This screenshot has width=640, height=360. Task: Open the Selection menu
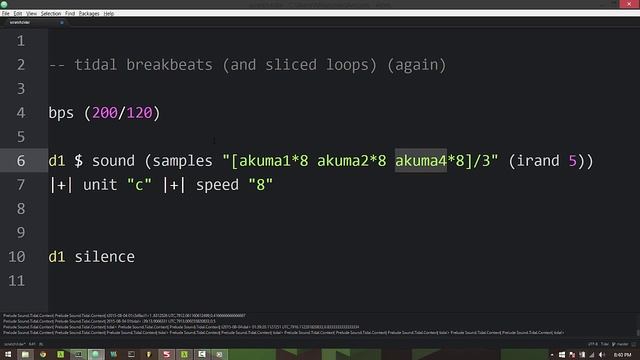(51, 13)
